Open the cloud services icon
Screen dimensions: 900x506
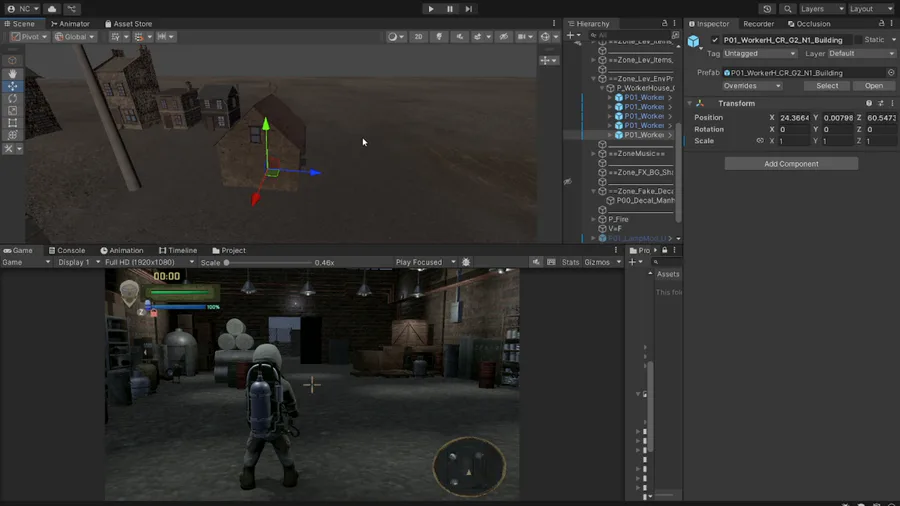click(x=52, y=9)
